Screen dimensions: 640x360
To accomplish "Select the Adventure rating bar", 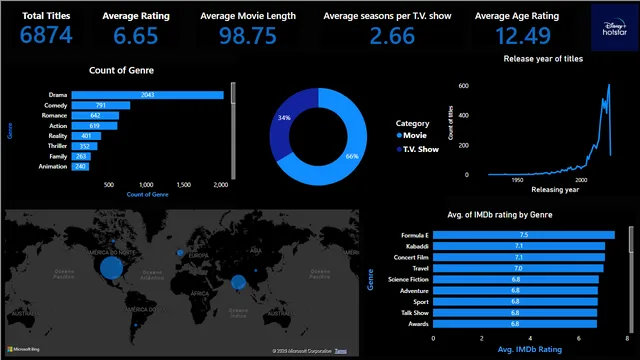I will pos(516,291).
